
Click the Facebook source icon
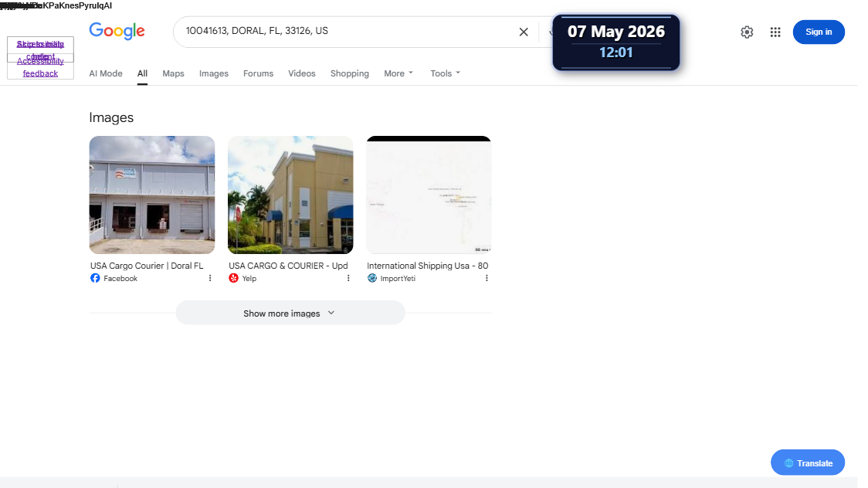click(95, 278)
